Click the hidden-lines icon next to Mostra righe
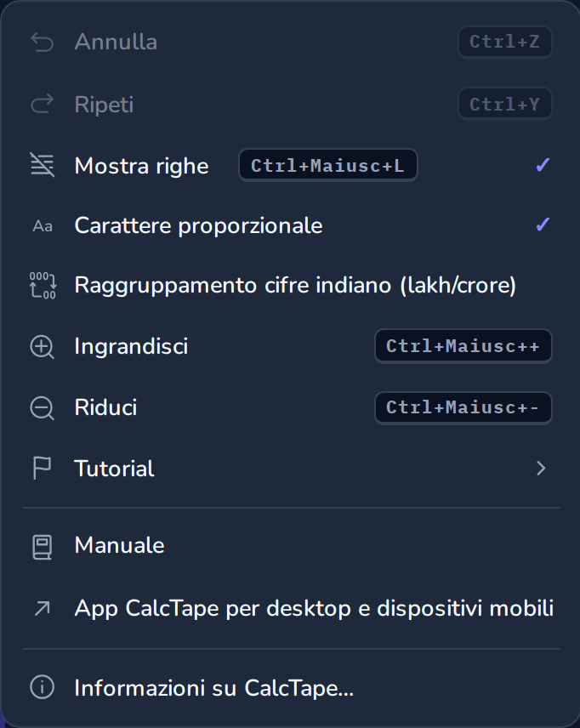This screenshot has height=728, width=580. pos(43,165)
